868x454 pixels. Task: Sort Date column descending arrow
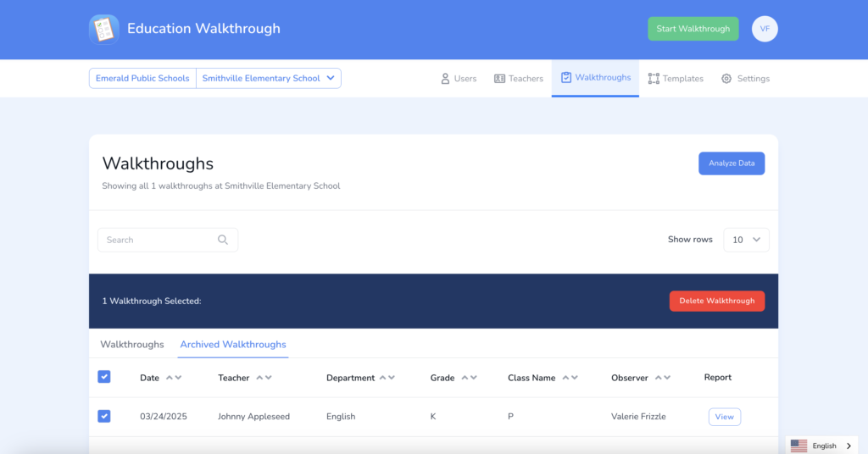178,378
